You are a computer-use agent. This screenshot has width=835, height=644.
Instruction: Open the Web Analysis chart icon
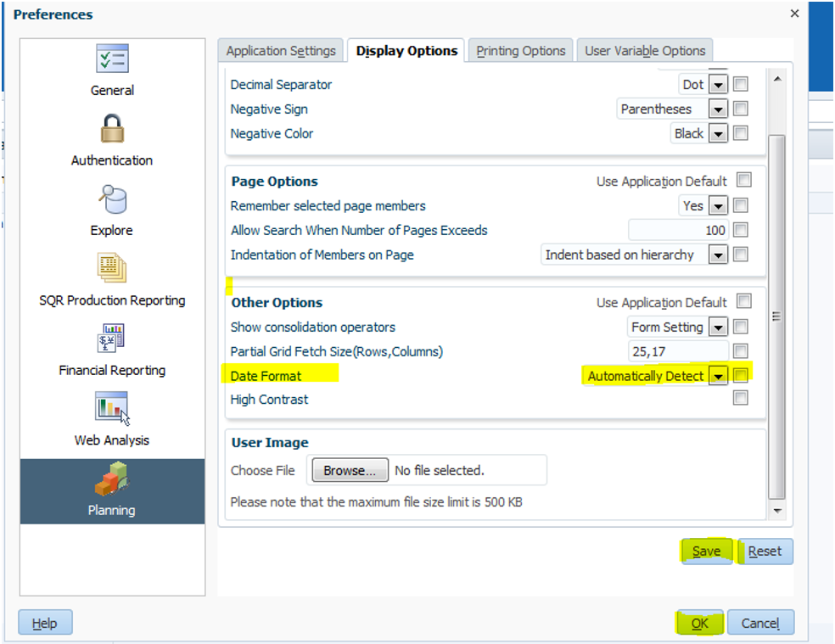point(112,410)
